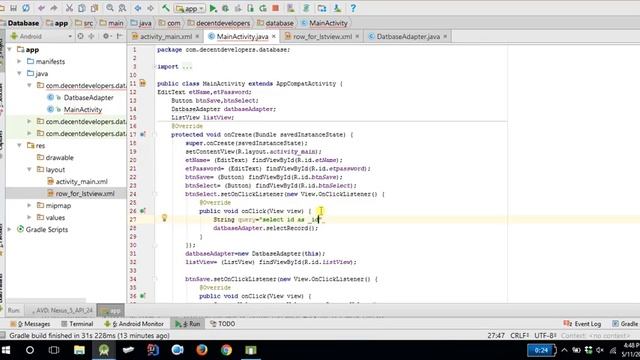Image resolution: width=640 pixels, height=360 pixels.
Task: Switch to the DatbaseAdapter.java editor tab
Action: point(408,36)
